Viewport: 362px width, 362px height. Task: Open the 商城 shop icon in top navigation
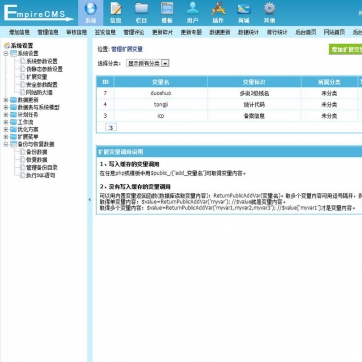tap(244, 9)
